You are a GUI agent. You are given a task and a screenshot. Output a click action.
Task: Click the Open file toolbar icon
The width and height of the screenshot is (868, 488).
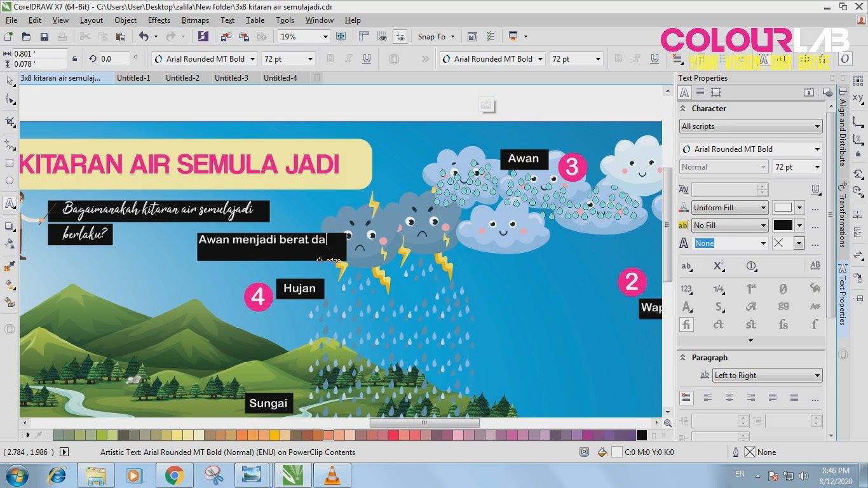pos(26,37)
